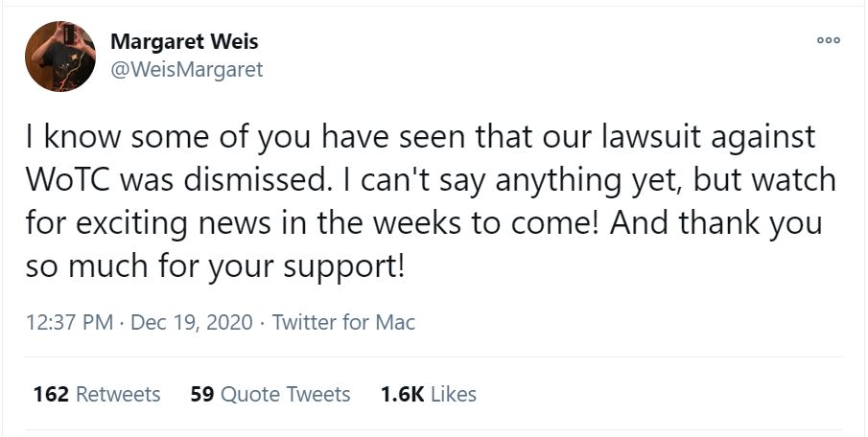Viewport: 868px width, 437px height.
Task: Click the word 'Retweets' label
Action: (118, 394)
